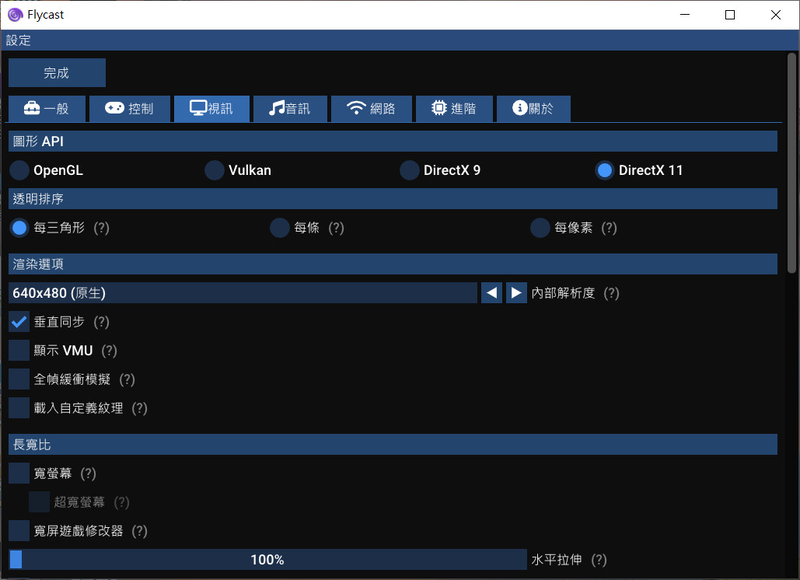
Task: Enable 全幀緩衝模擬 checkbox
Action: click(19, 380)
